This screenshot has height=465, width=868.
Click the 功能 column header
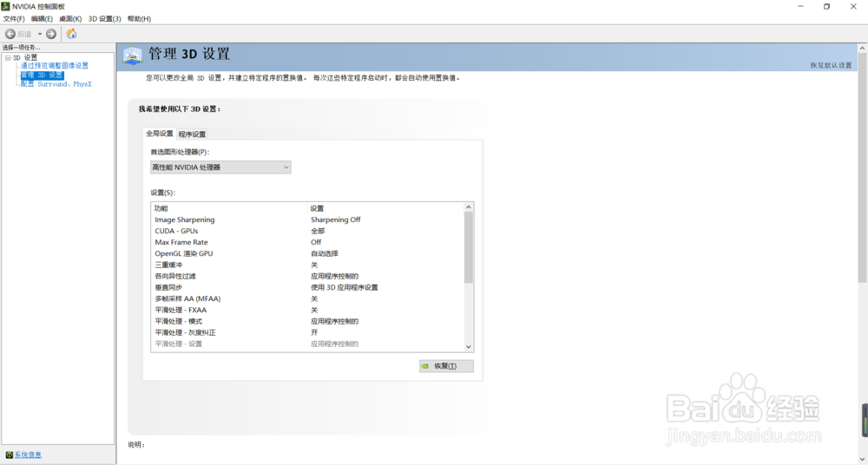[x=229, y=209]
